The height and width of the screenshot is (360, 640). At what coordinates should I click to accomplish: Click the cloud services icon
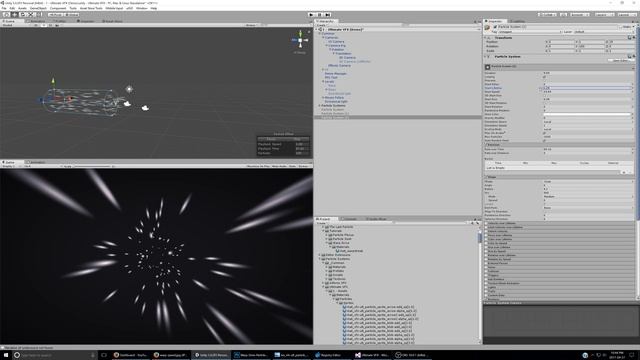pyautogui.click(x=564, y=15)
